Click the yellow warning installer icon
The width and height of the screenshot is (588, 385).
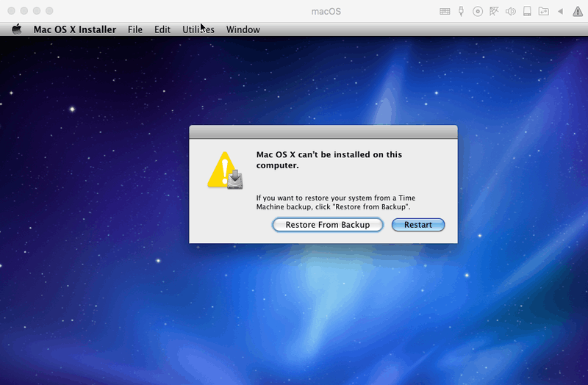point(225,170)
